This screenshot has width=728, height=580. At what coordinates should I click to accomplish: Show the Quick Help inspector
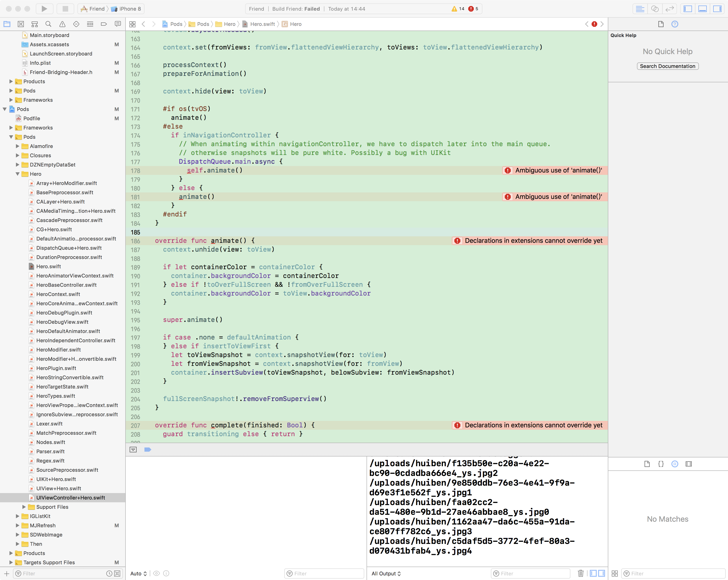(x=675, y=24)
